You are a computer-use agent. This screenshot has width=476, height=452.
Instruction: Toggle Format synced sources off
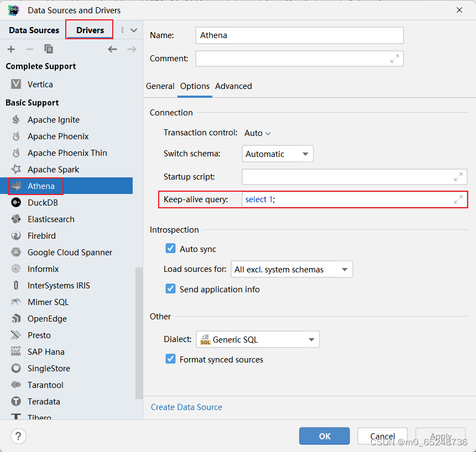pos(170,359)
